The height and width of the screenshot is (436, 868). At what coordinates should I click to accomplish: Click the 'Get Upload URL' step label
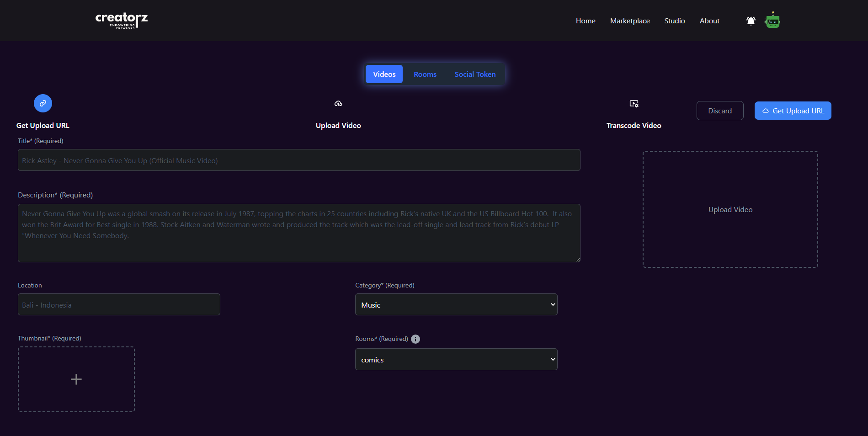coord(43,126)
